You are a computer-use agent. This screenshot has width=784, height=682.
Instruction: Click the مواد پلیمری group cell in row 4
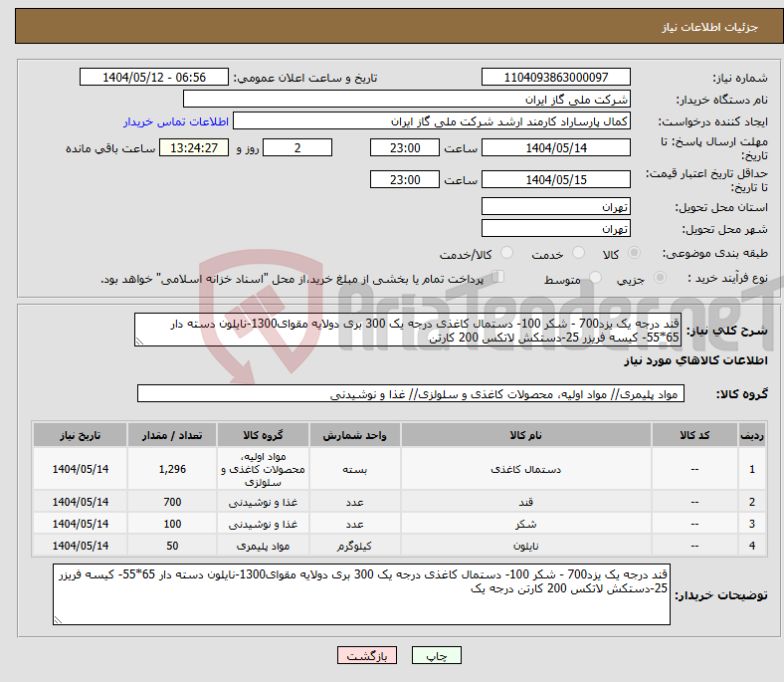[x=263, y=546]
